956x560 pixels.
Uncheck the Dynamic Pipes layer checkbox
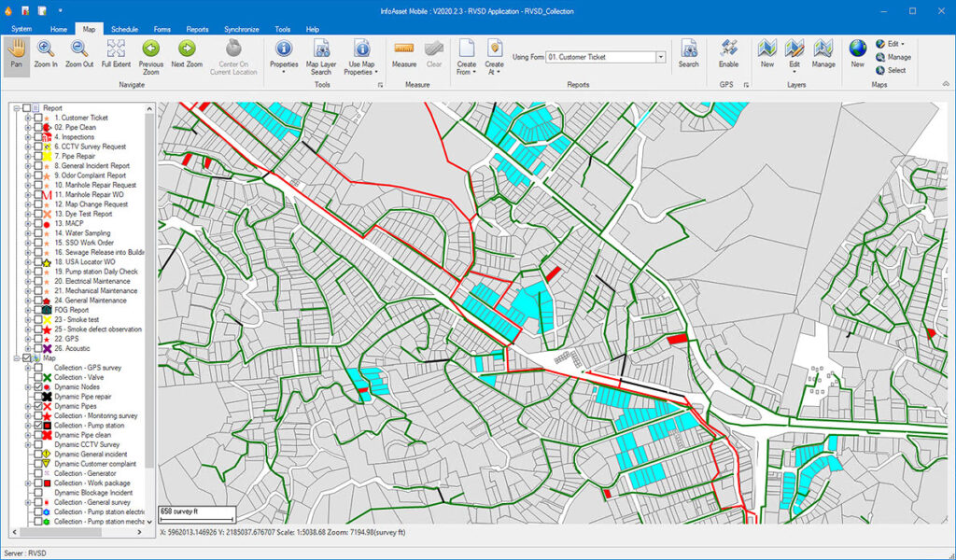pos(38,407)
